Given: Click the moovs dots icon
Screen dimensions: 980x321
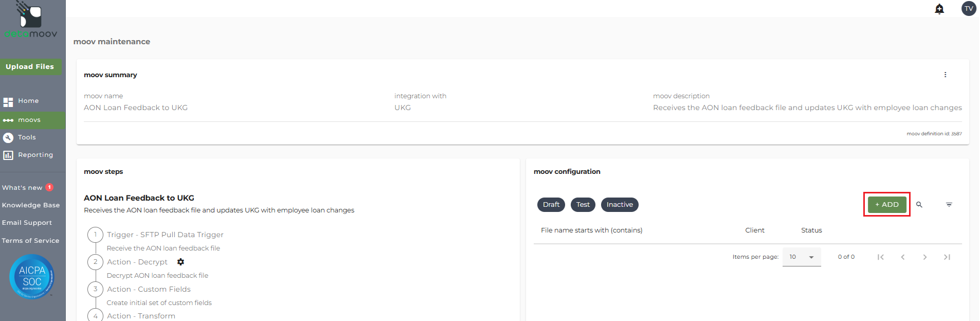Looking at the screenshot, I should pyautogui.click(x=8, y=120).
